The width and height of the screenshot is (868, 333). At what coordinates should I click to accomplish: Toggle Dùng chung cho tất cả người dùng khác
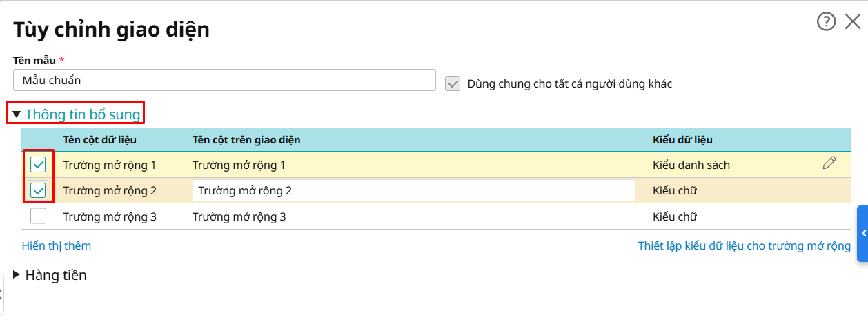tap(453, 83)
